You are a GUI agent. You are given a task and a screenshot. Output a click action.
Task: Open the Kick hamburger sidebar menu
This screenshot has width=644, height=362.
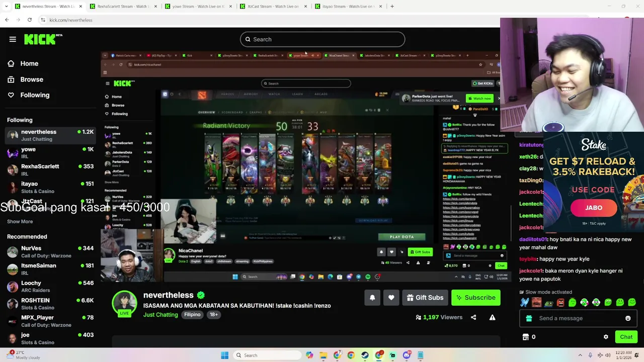coord(13,39)
